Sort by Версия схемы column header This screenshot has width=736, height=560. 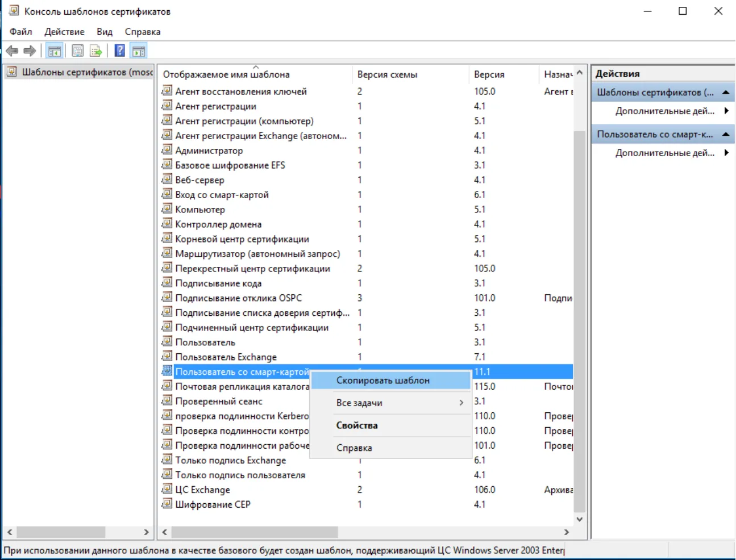[411, 74]
